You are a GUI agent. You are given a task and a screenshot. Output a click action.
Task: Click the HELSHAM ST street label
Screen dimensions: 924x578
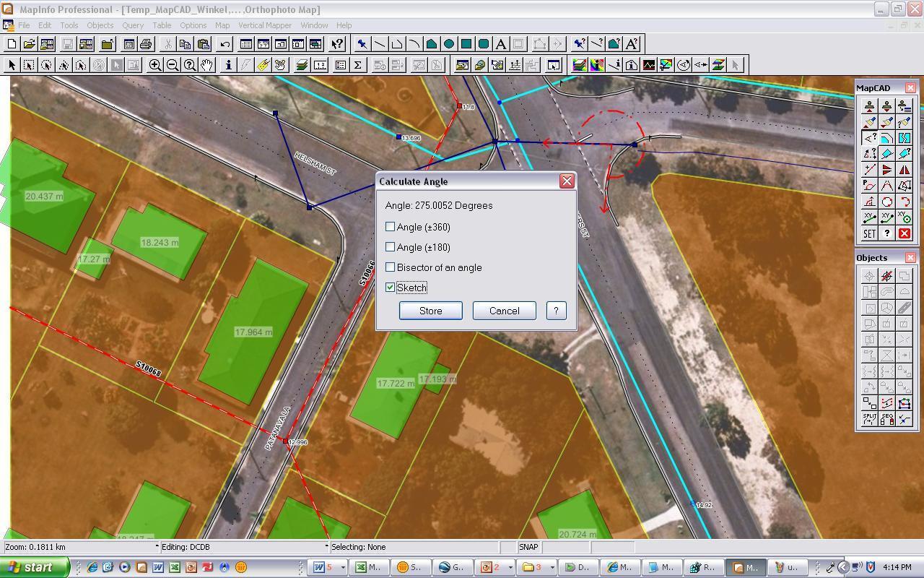[x=315, y=164]
